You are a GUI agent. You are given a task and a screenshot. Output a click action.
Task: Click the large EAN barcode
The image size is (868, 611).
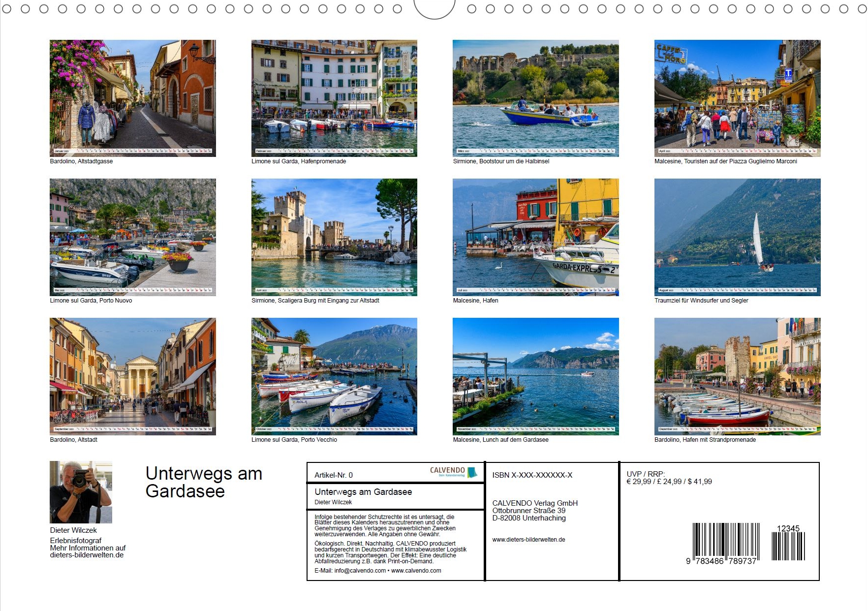click(726, 541)
